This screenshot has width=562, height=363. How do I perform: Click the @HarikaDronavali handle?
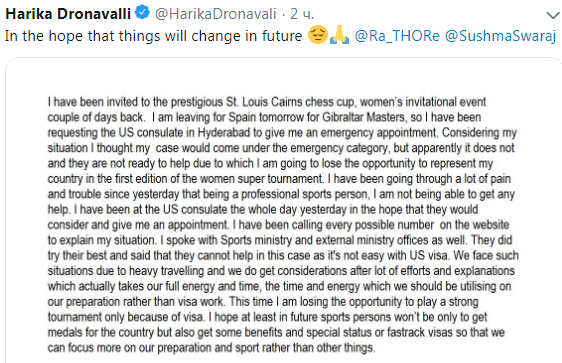(215, 14)
